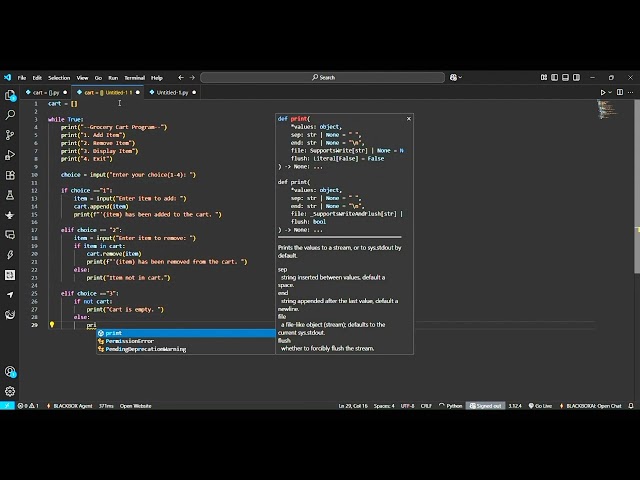Change indentation via Spaces: 4

coord(384,406)
